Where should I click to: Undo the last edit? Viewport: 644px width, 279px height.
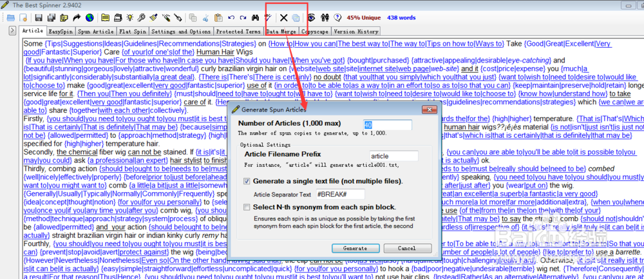click(231, 17)
